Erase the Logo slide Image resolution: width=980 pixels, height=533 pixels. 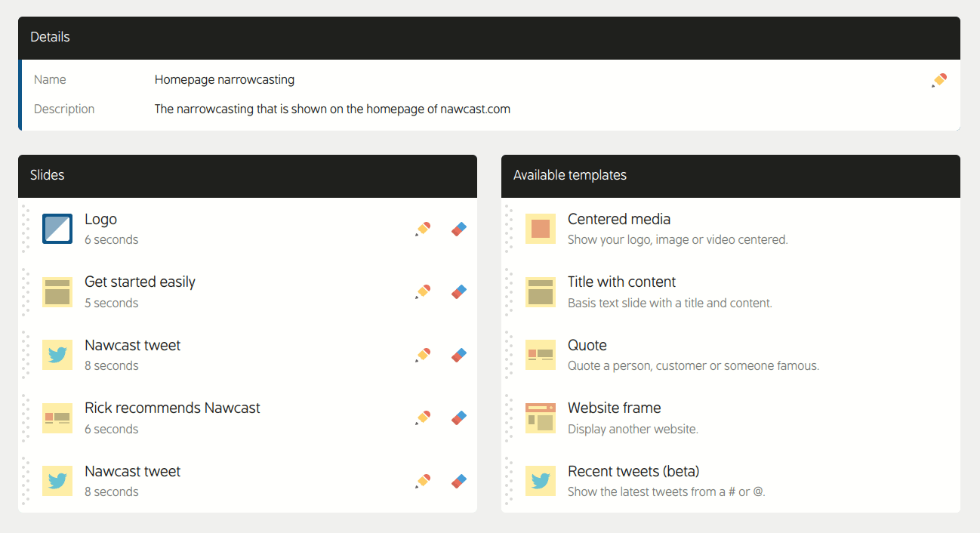459,229
